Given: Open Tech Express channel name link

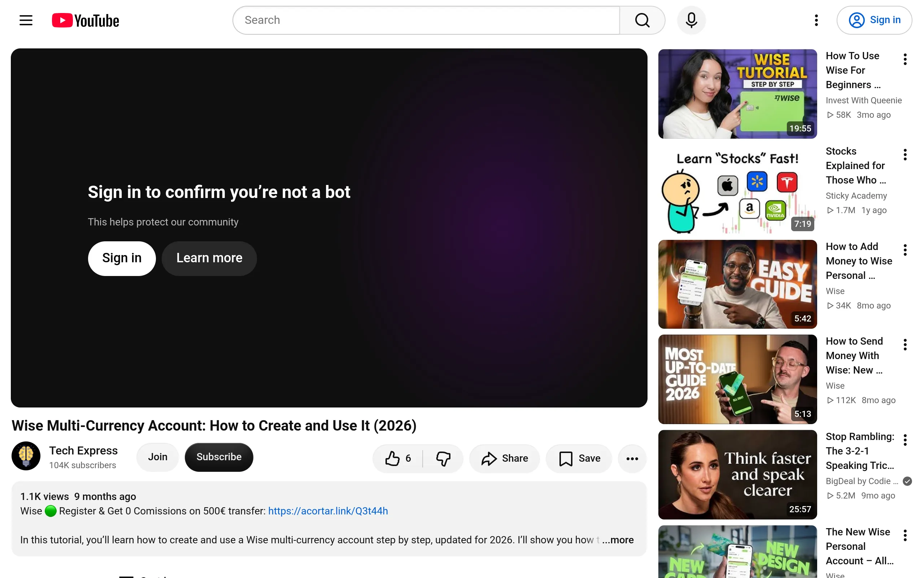Looking at the screenshot, I should coord(83,450).
